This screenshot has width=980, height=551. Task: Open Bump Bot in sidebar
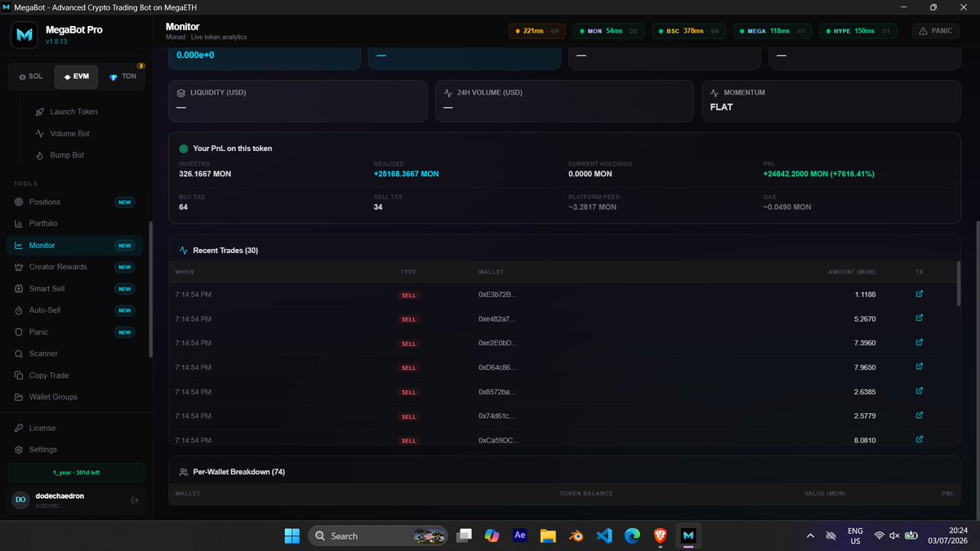(x=66, y=155)
